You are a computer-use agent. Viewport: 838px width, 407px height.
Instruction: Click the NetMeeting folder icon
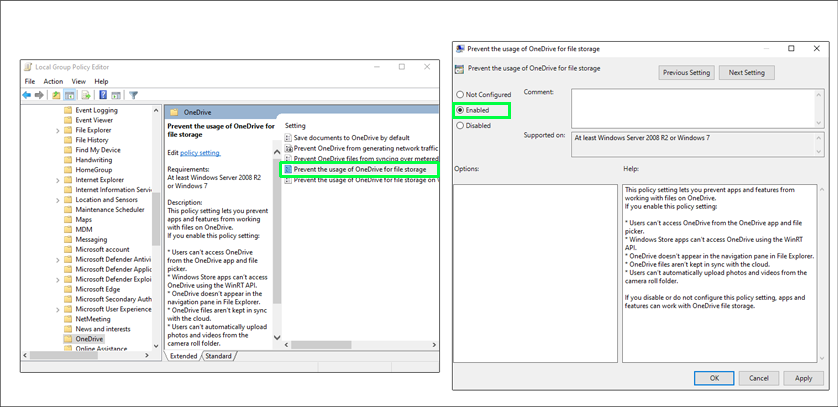[x=68, y=319]
